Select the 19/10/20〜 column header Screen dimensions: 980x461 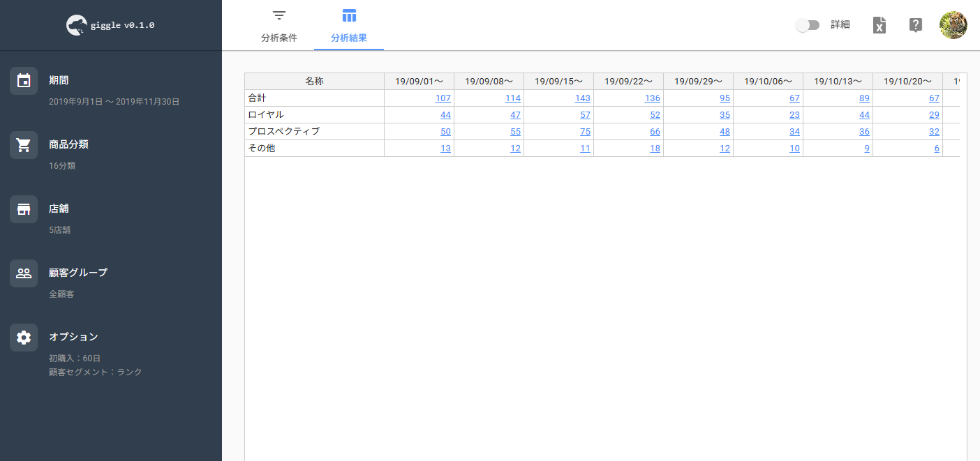[907, 82]
